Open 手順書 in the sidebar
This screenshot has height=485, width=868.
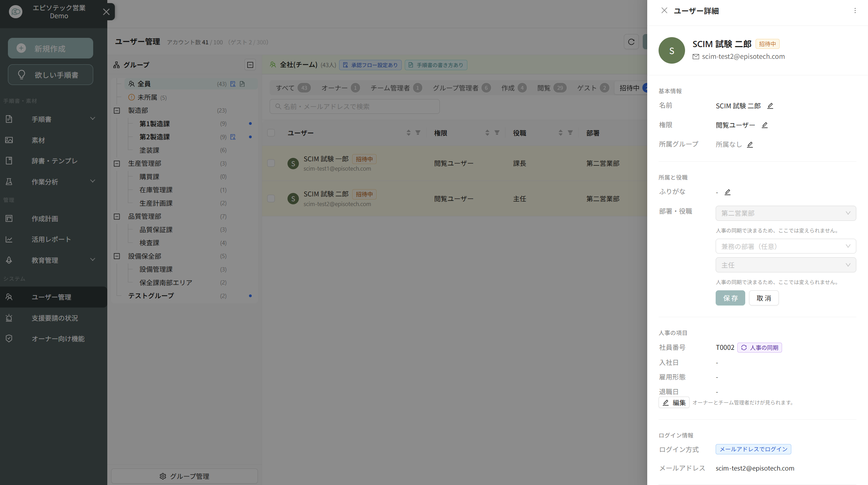tap(42, 119)
